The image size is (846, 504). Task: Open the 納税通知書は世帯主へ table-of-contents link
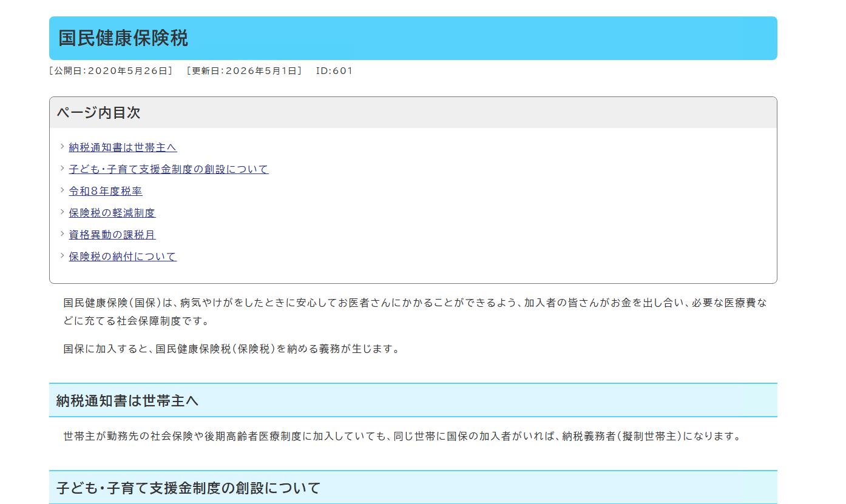click(123, 147)
